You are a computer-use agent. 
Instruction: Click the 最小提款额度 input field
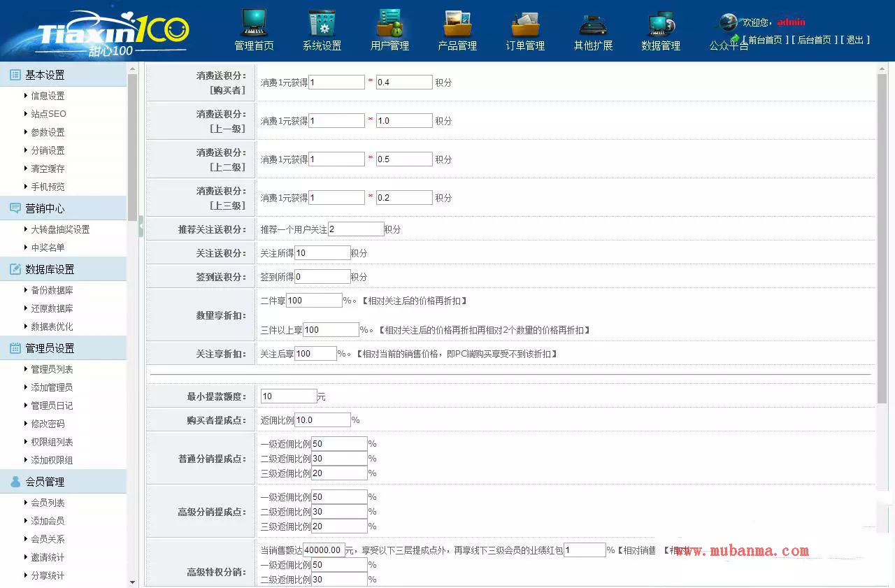tap(288, 396)
